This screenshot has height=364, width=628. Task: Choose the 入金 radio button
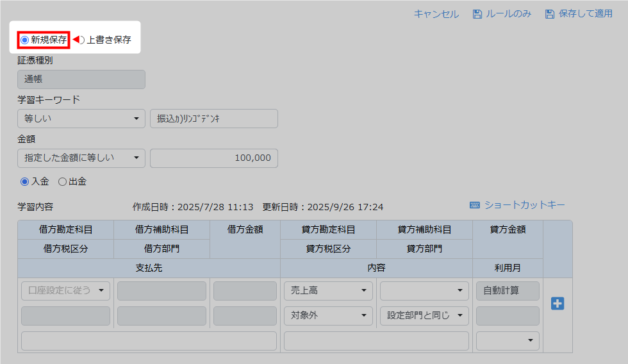pos(25,181)
